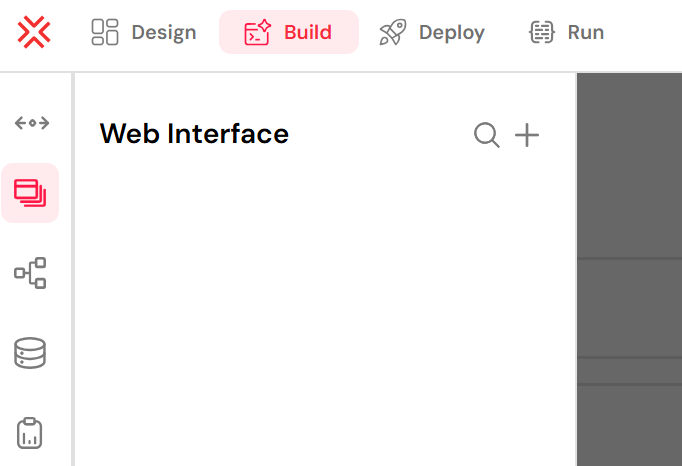Click the red X logo
This screenshot has height=466, width=682.
(x=34, y=32)
